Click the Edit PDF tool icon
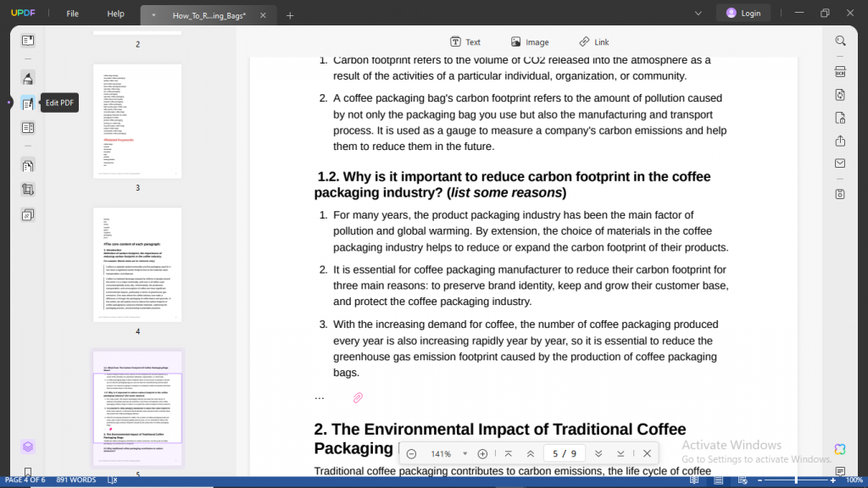The image size is (868, 488). click(28, 103)
